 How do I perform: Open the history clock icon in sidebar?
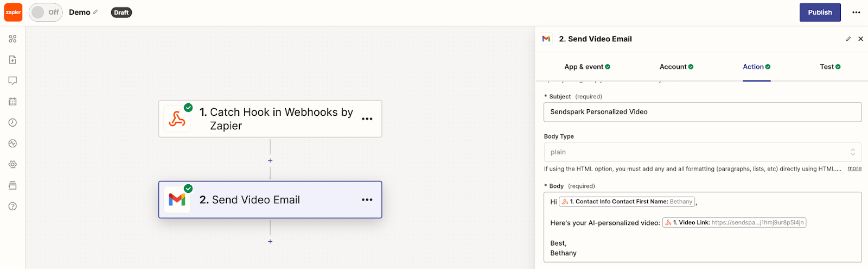click(x=12, y=122)
